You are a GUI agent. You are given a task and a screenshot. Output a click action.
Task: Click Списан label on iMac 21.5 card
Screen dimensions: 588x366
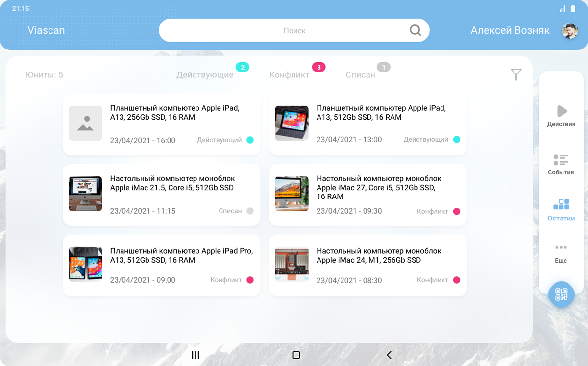click(x=230, y=211)
